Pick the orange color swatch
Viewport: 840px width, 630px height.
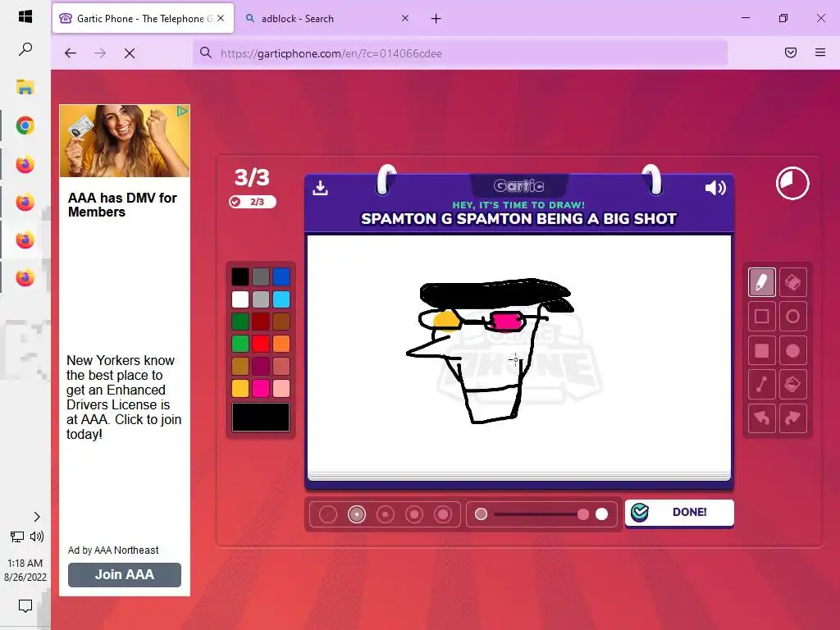coord(281,344)
